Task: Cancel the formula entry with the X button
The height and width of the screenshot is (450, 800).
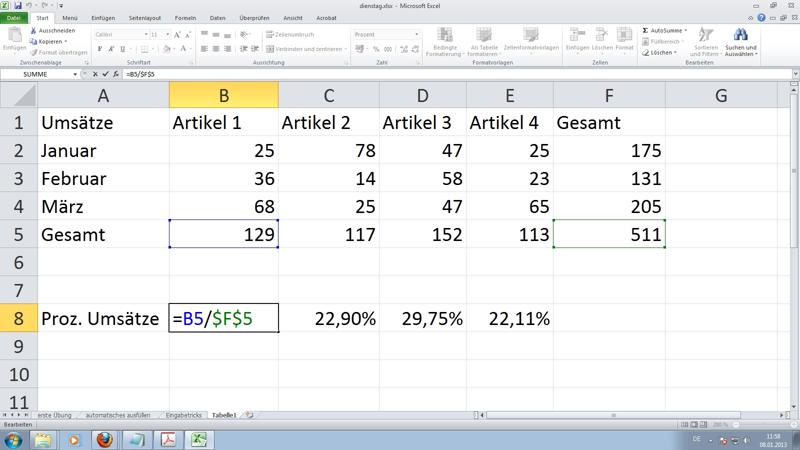Action: (95, 74)
